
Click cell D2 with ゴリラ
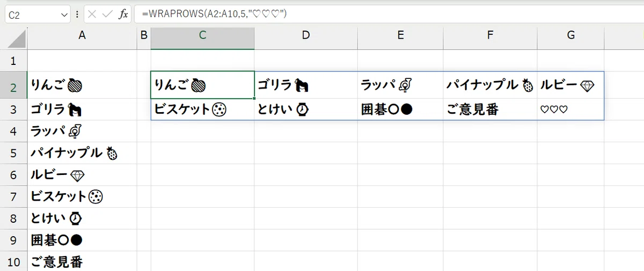[x=306, y=85]
